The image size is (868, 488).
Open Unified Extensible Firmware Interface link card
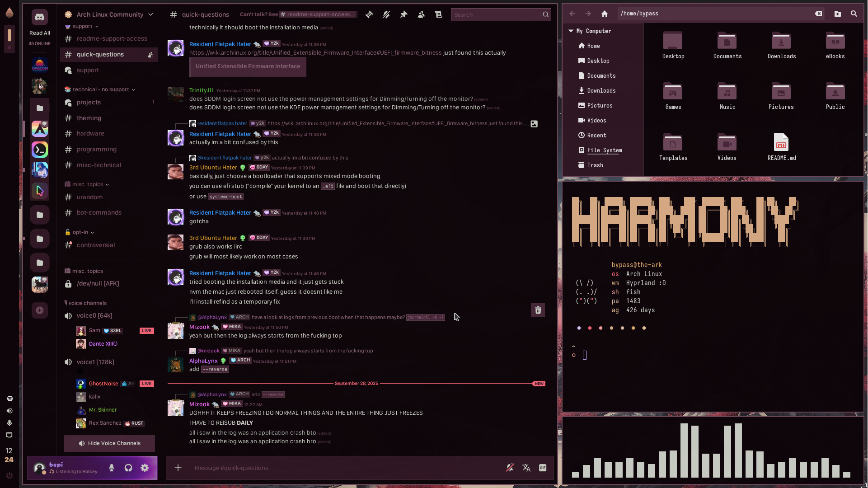tap(248, 66)
